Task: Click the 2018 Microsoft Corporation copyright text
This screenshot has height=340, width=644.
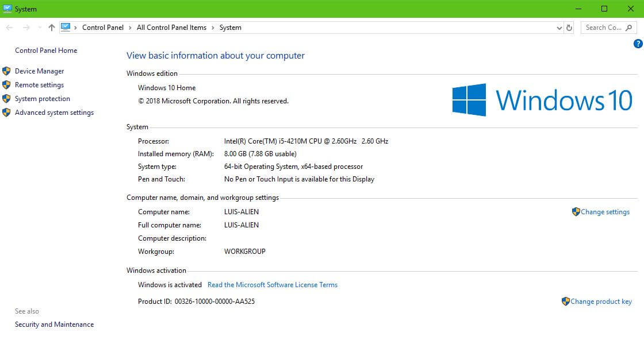Action: 213,101
